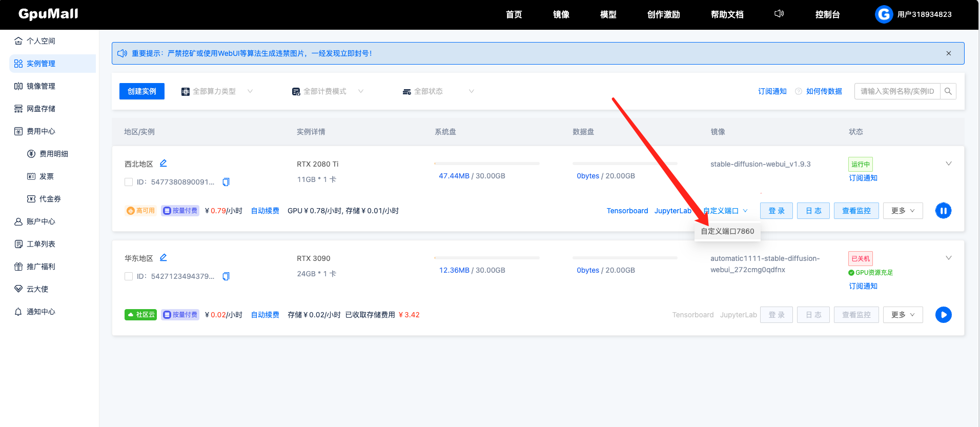
Task: Click the user avatar G icon
Action: 884,14
